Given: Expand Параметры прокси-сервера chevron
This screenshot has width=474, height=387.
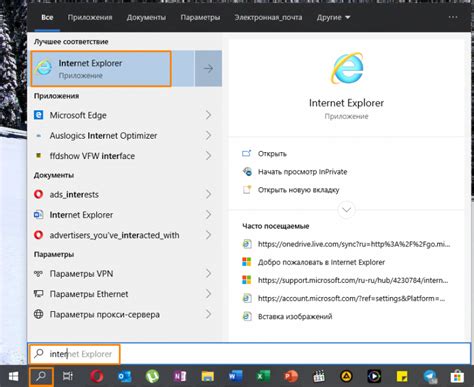Looking at the screenshot, I should click(208, 314).
